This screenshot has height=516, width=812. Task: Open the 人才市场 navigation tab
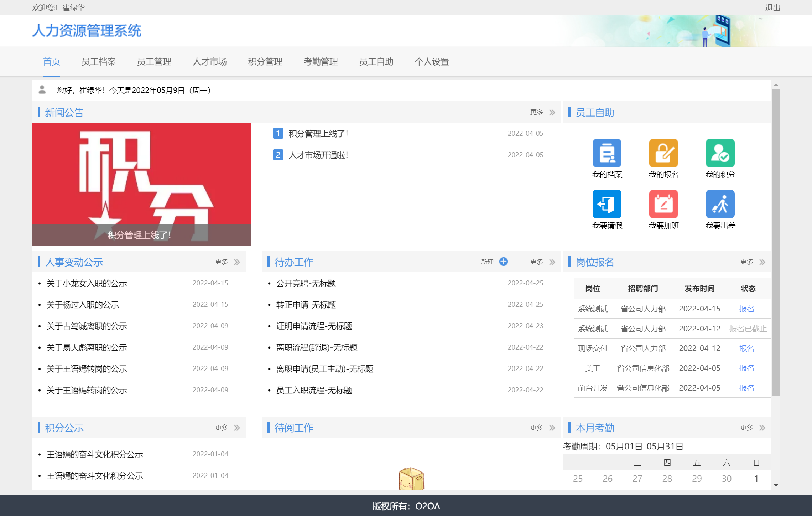tap(209, 62)
